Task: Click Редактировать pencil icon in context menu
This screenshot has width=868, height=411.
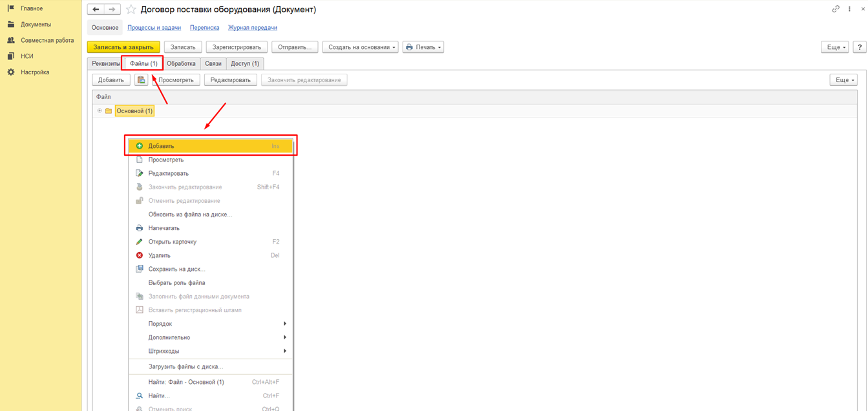Action: coord(140,173)
